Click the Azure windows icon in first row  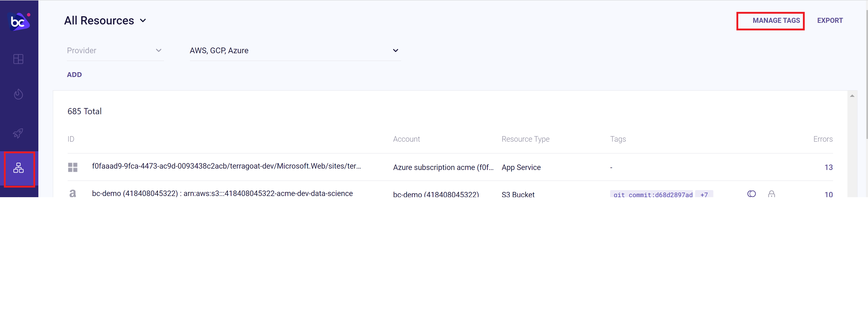pos(72,167)
